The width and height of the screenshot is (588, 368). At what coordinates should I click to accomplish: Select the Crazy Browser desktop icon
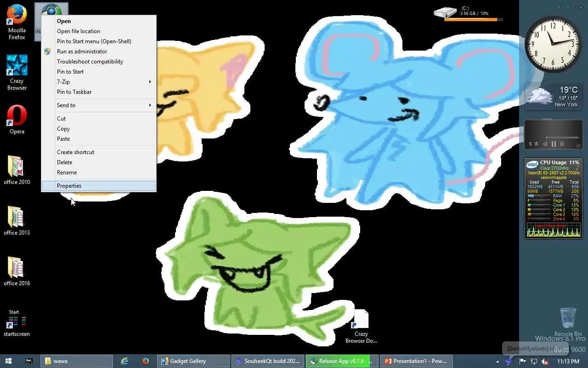(17, 73)
